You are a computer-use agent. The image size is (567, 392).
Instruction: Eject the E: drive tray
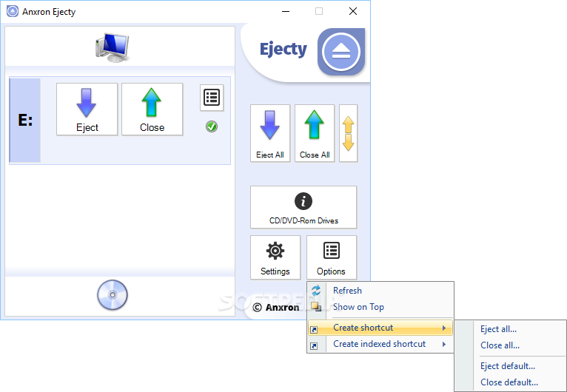[87, 109]
